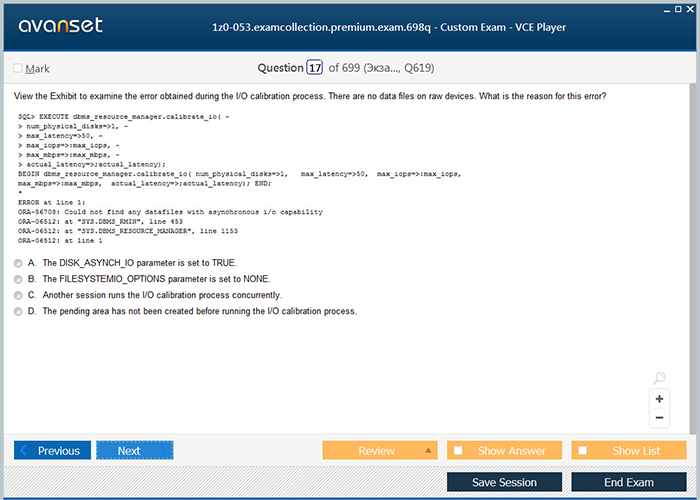Screen dimensions: 700x500
Task: Select answer B about FILESYSTEMIO_OPTIONS set to NONE
Action: (19, 279)
